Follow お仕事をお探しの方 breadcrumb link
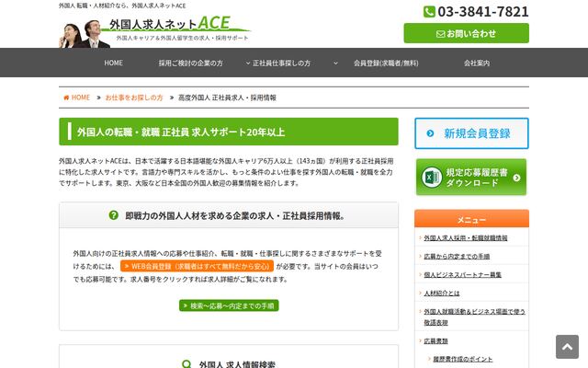 [x=134, y=98]
